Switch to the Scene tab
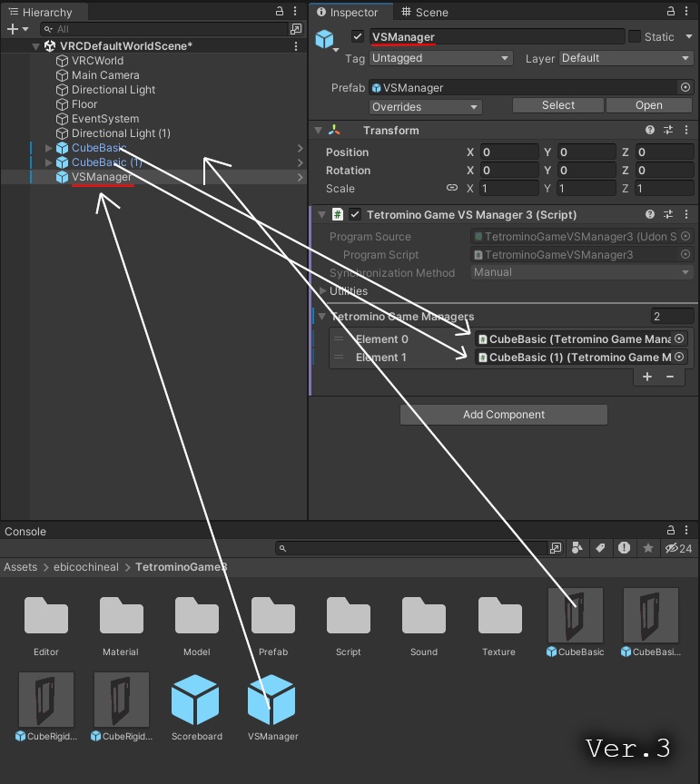 tap(425, 12)
